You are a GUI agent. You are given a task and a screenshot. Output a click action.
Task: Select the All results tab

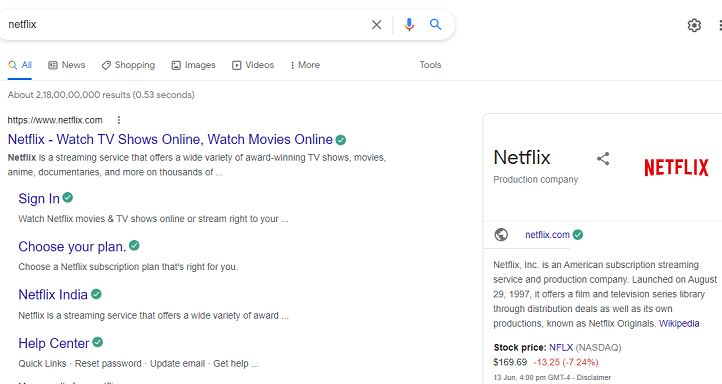click(20, 65)
